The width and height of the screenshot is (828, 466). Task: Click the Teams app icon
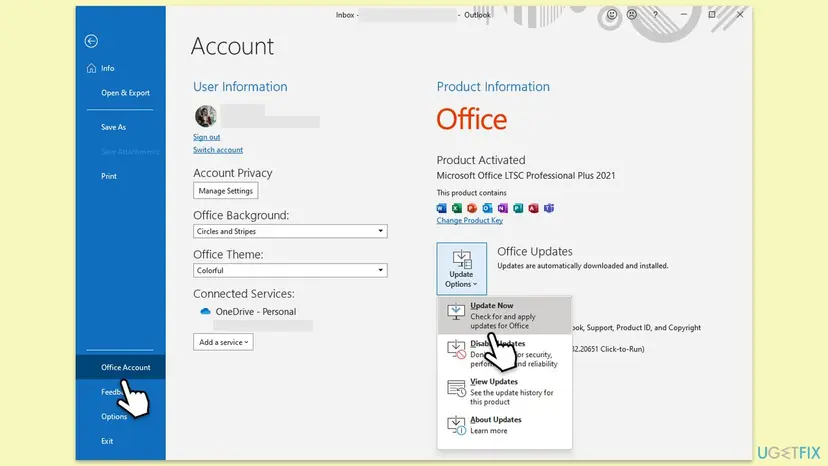click(x=549, y=208)
